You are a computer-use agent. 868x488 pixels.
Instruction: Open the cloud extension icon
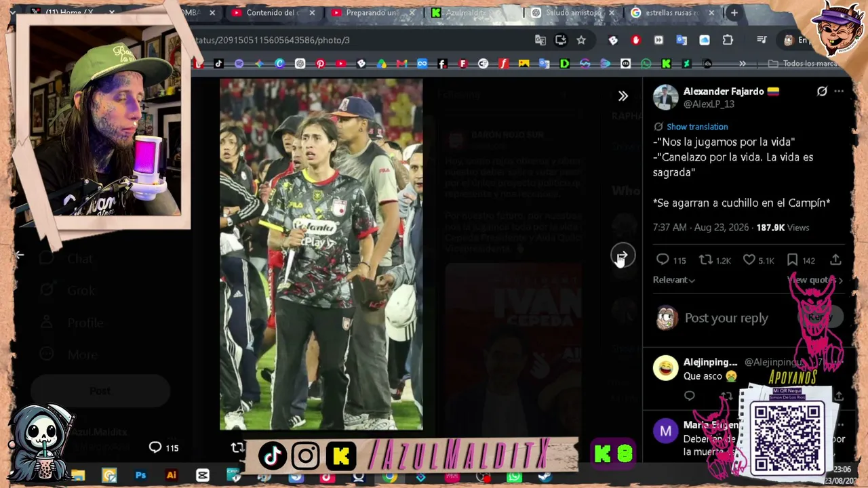click(705, 40)
